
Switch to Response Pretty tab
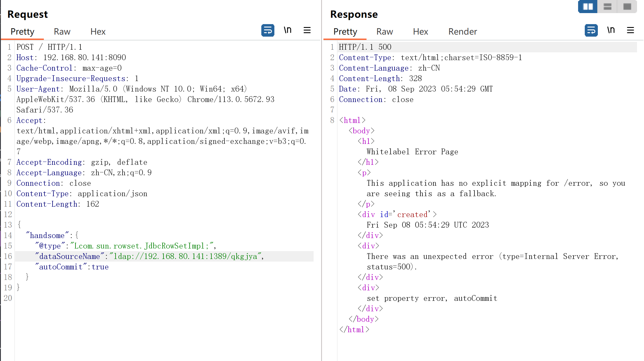click(345, 31)
